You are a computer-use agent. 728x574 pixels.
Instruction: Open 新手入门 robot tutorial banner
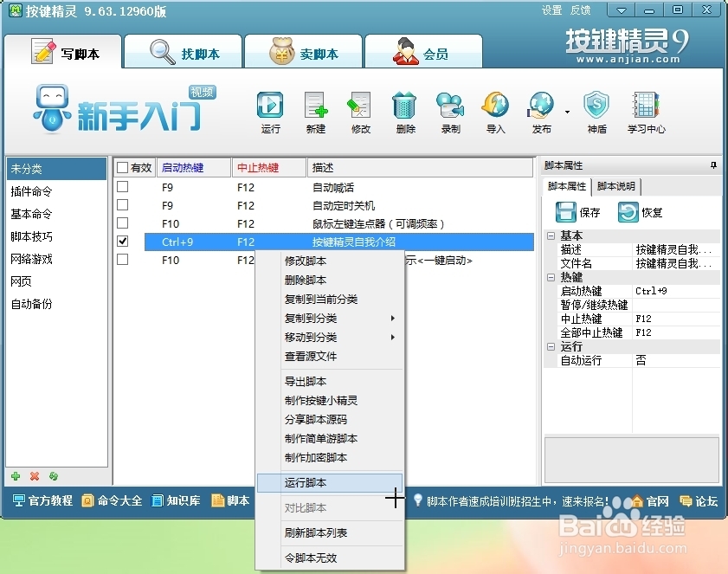(125, 110)
